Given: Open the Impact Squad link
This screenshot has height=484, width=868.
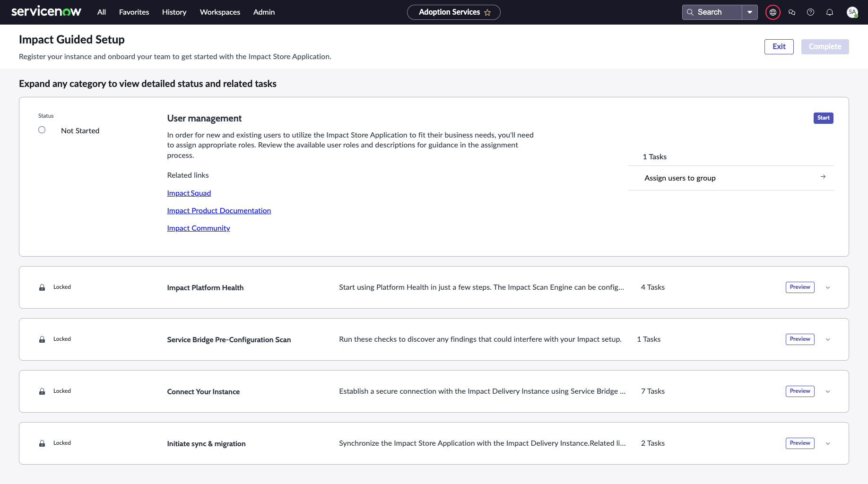Looking at the screenshot, I should (x=189, y=193).
